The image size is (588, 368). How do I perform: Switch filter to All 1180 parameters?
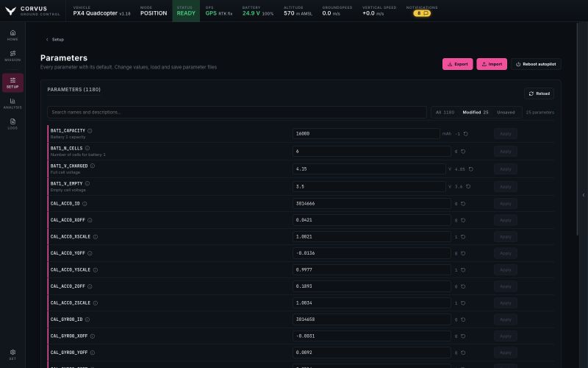tap(445, 113)
